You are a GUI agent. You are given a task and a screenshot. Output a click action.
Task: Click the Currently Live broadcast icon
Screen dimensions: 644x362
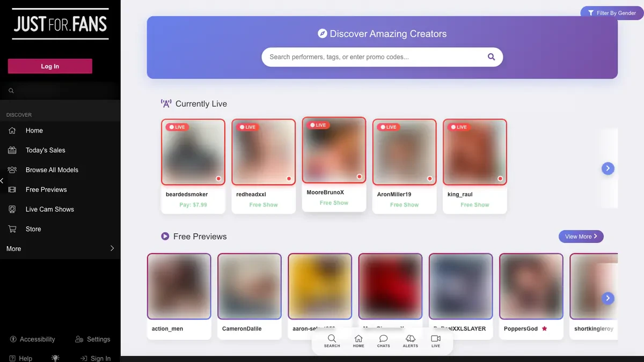(166, 104)
